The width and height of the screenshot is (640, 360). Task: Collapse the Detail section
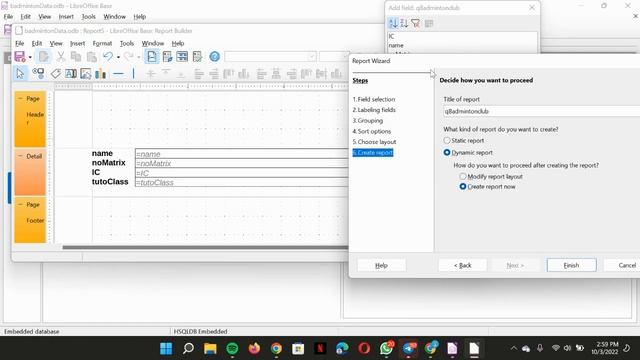20,156
